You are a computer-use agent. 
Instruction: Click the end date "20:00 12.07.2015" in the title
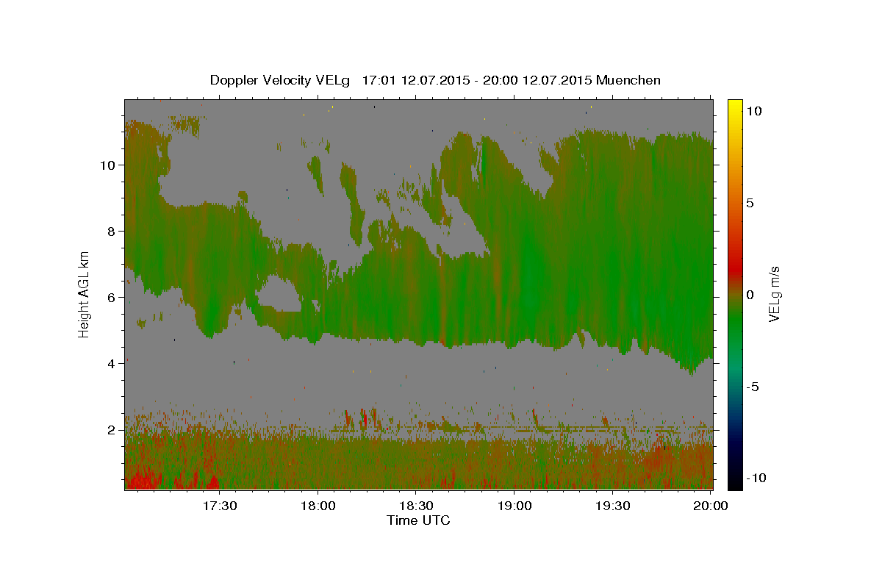[x=537, y=80]
